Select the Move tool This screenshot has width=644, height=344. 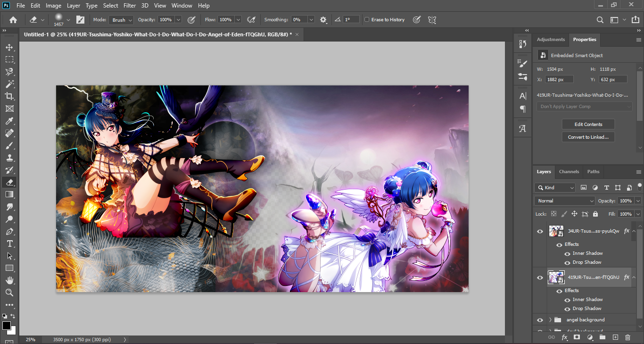(x=9, y=47)
